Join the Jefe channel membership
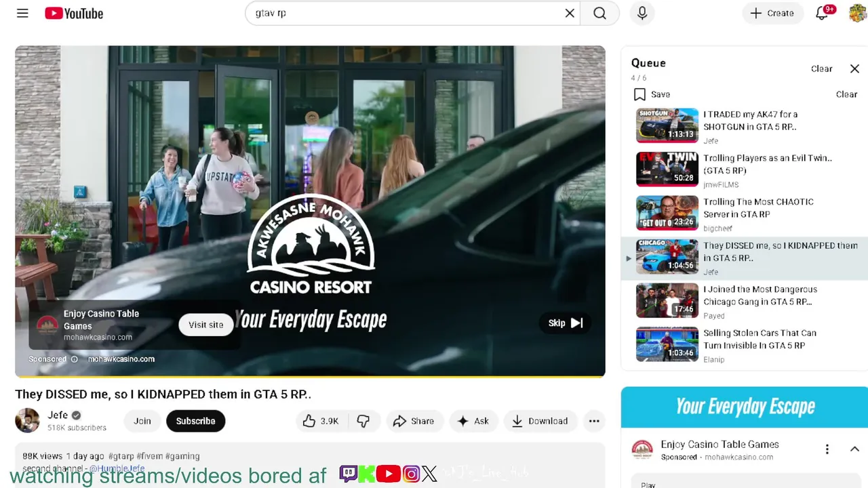The image size is (868, 488). 142,421
